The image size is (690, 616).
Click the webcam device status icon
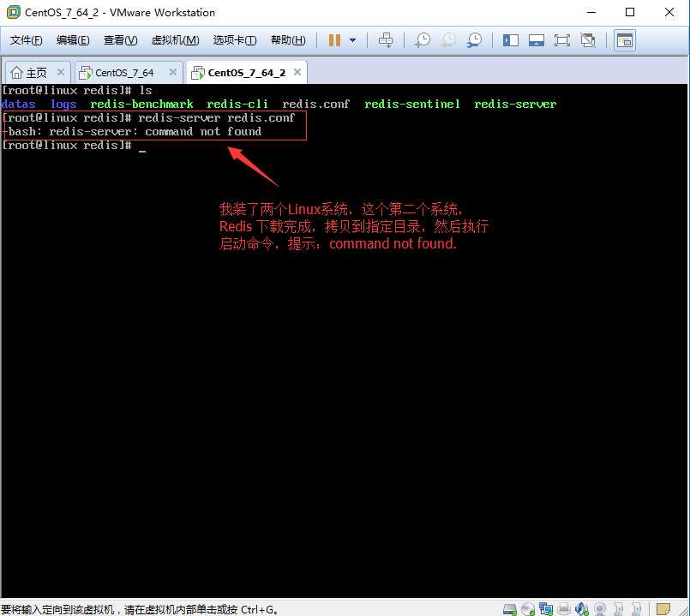(600, 609)
